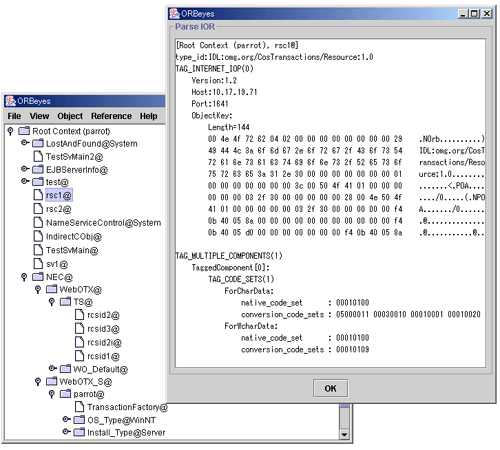Collapse the NEC@ node

click(x=24, y=277)
